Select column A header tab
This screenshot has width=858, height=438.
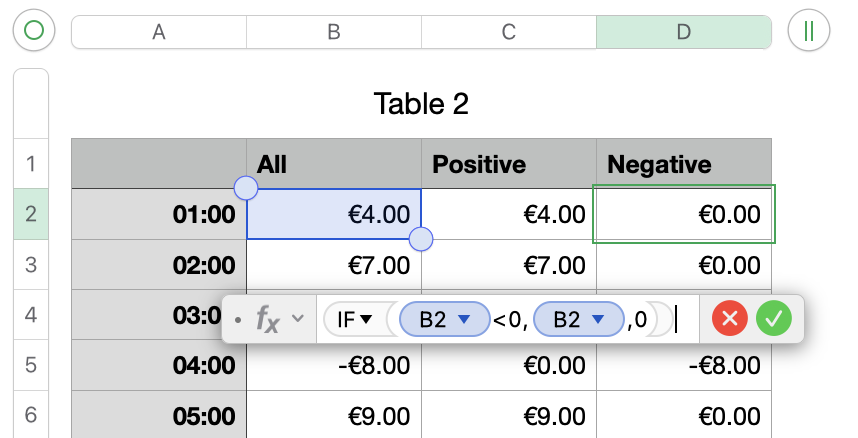(158, 31)
